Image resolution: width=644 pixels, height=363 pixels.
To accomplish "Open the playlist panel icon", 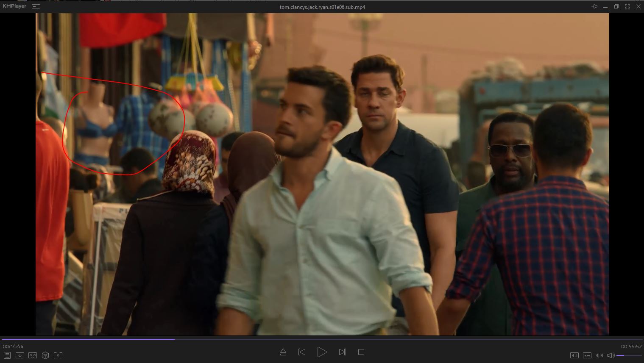I will (x=7, y=355).
